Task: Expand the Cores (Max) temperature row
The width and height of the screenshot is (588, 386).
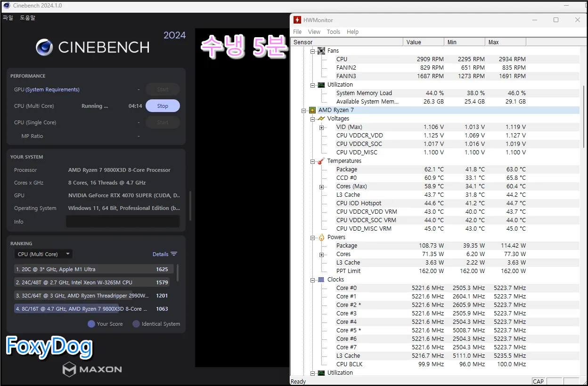Action: point(321,186)
